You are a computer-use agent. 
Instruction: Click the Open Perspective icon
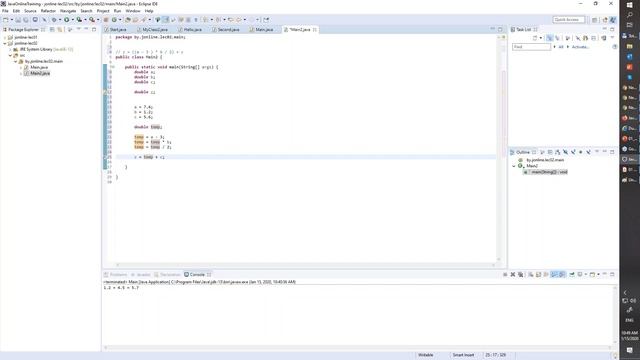[x=595, y=20]
